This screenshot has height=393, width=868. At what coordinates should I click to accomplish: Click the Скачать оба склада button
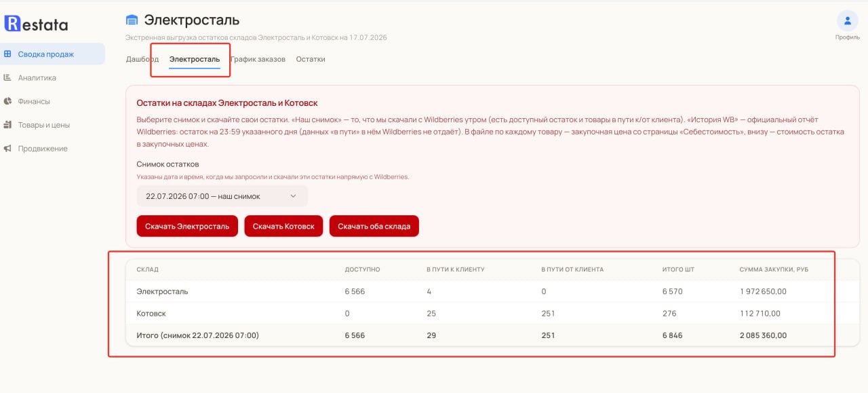click(x=374, y=226)
